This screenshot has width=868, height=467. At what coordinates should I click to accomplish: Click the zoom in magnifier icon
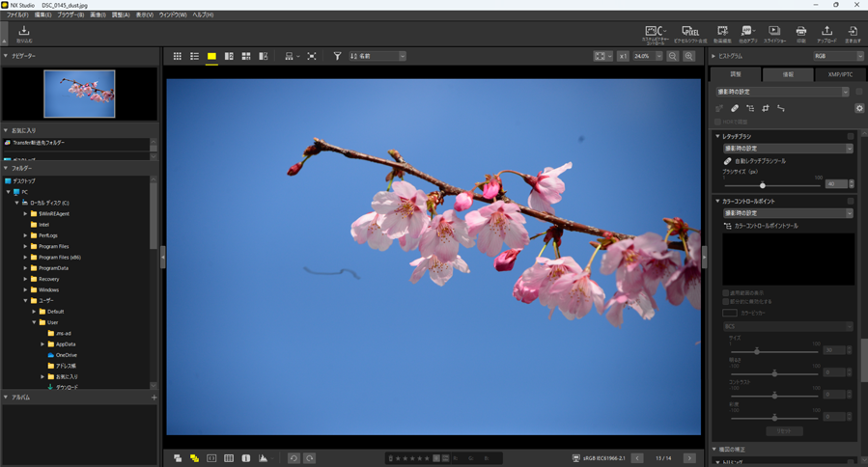click(x=688, y=57)
